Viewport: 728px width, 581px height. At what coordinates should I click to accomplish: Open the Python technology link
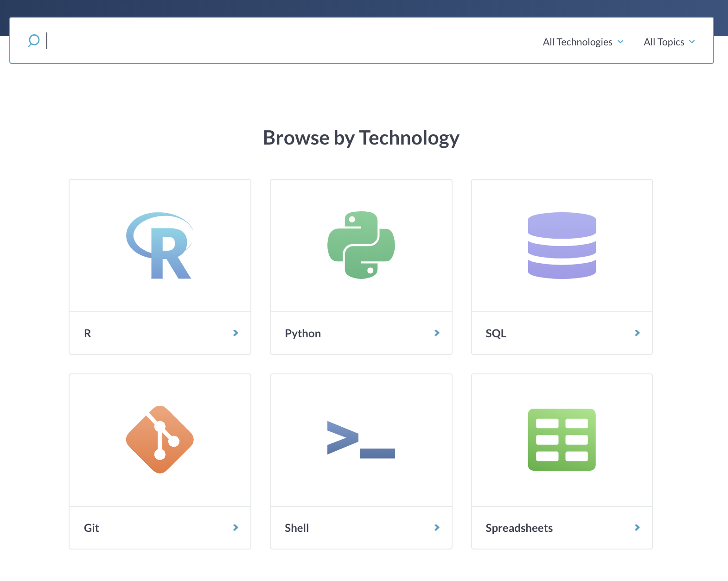tap(361, 333)
